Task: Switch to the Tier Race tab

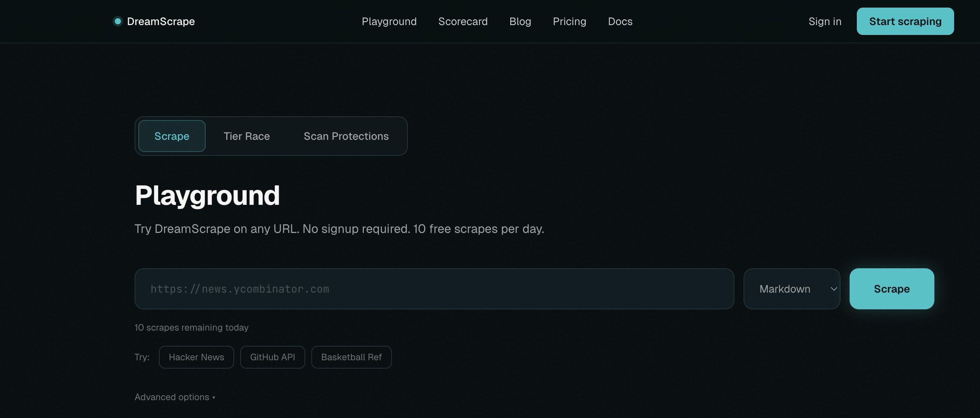Action: click(x=247, y=136)
